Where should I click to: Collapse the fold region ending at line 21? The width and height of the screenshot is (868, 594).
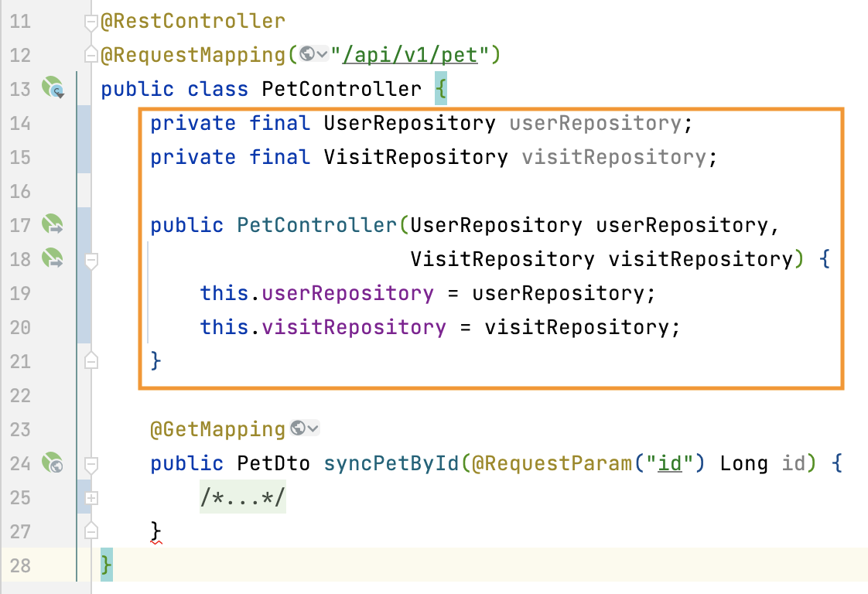91,361
